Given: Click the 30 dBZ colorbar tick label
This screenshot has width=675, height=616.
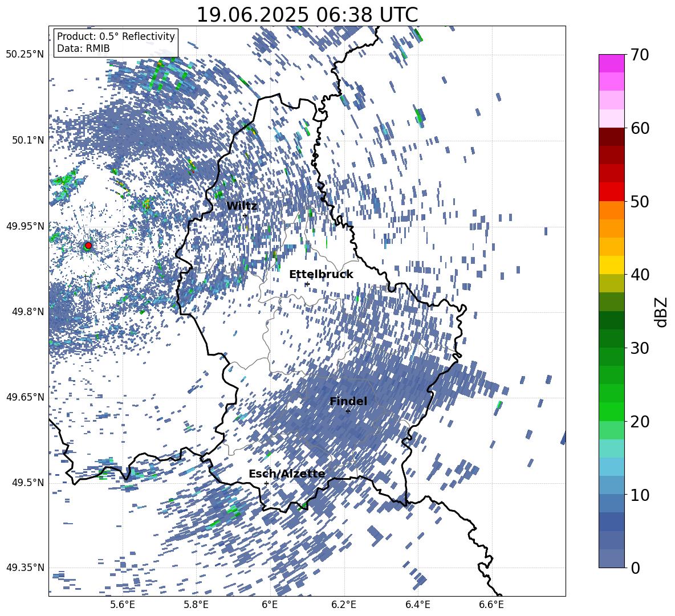Looking at the screenshot, I should point(640,348).
